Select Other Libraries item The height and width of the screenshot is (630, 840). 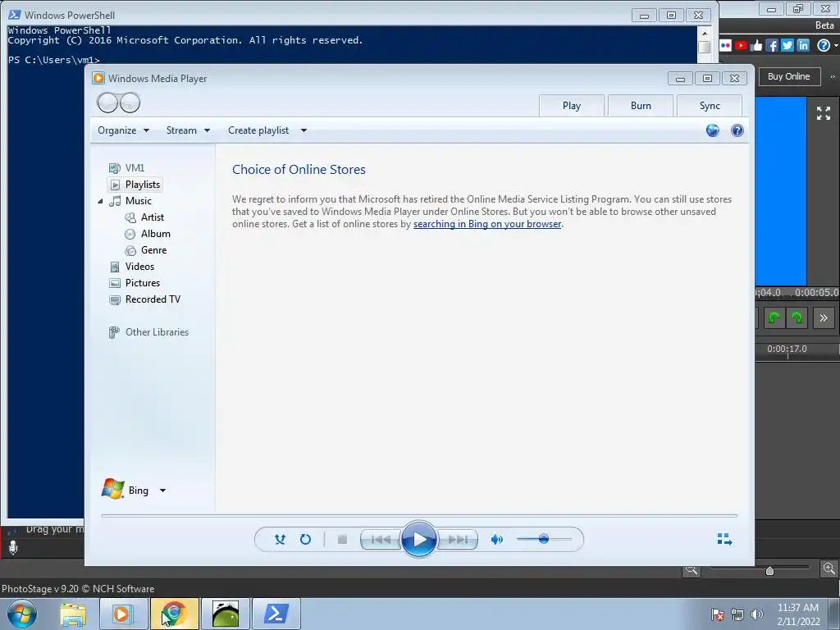(149, 332)
